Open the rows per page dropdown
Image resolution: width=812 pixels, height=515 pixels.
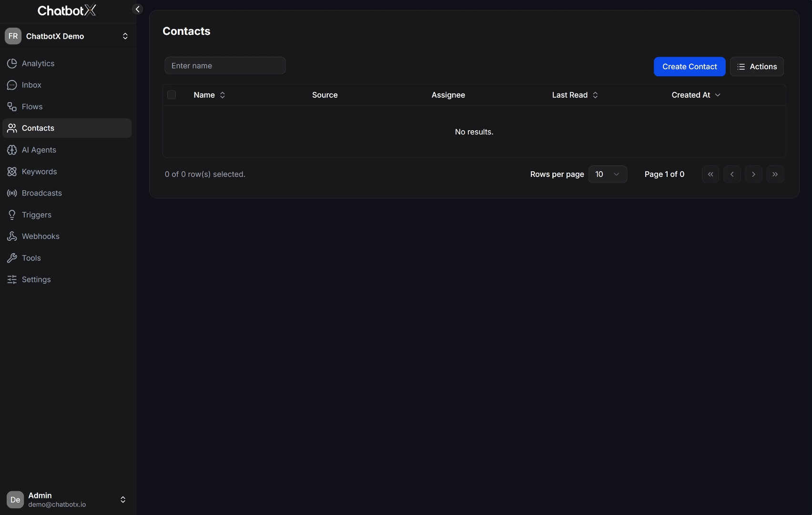coord(608,174)
